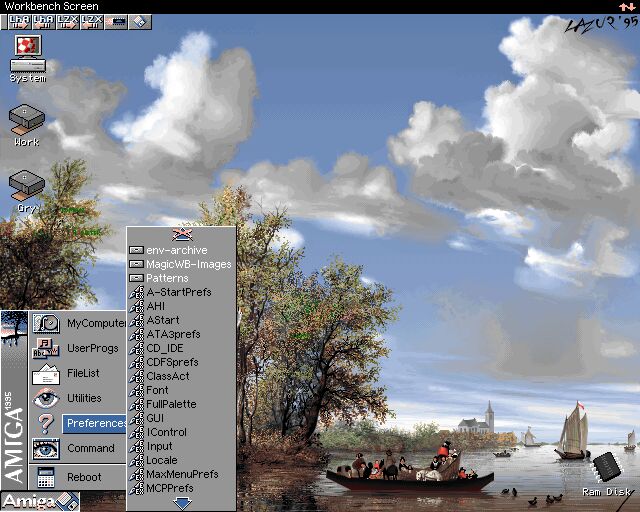Launch the ClassAct preferences entry

[181, 376]
